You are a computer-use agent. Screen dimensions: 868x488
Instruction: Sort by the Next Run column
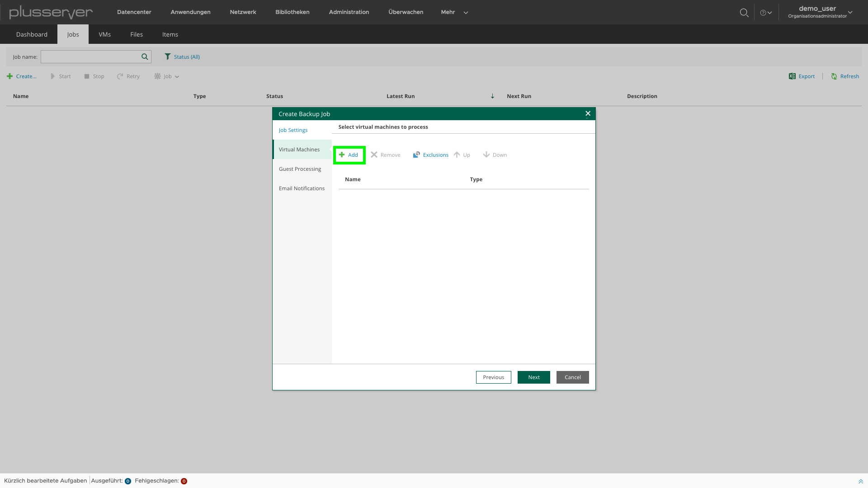[519, 96]
